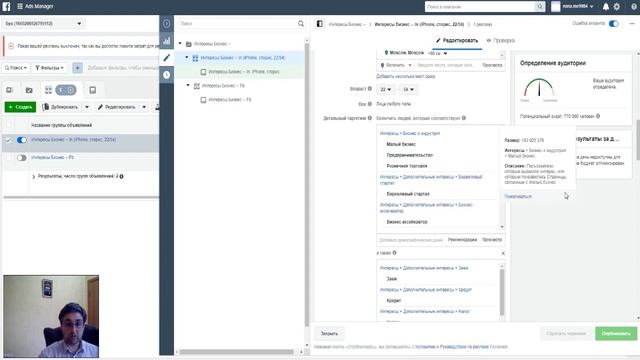Switch to the Редактировать tab
The height and width of the screenshot is (360, 640).
(457, 40)
